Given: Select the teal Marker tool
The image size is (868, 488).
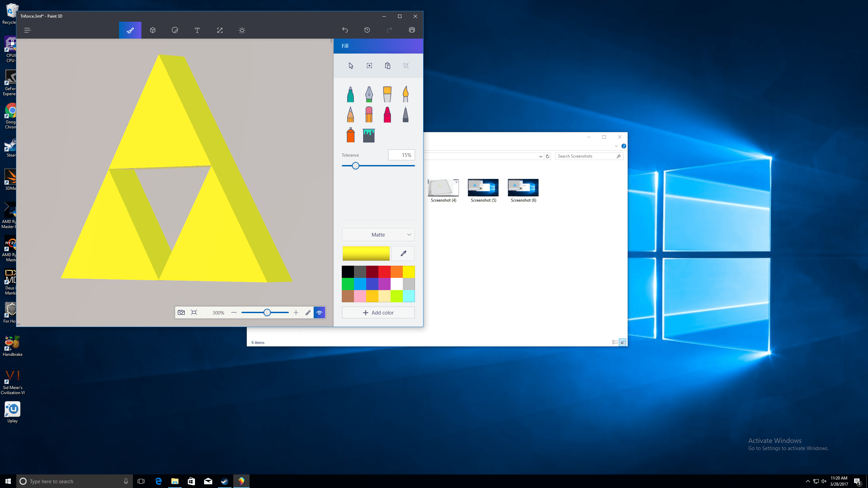Looking at the screenshot, I should tap(350, 94).
